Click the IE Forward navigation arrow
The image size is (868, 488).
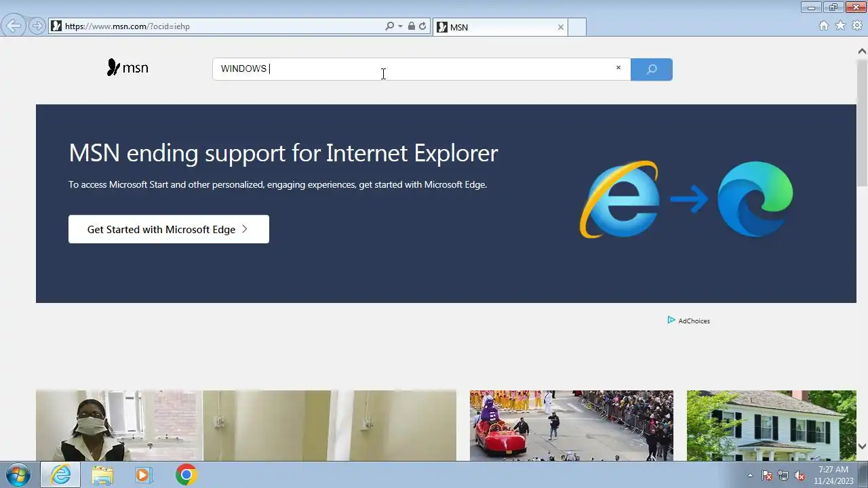coord(37,26)
